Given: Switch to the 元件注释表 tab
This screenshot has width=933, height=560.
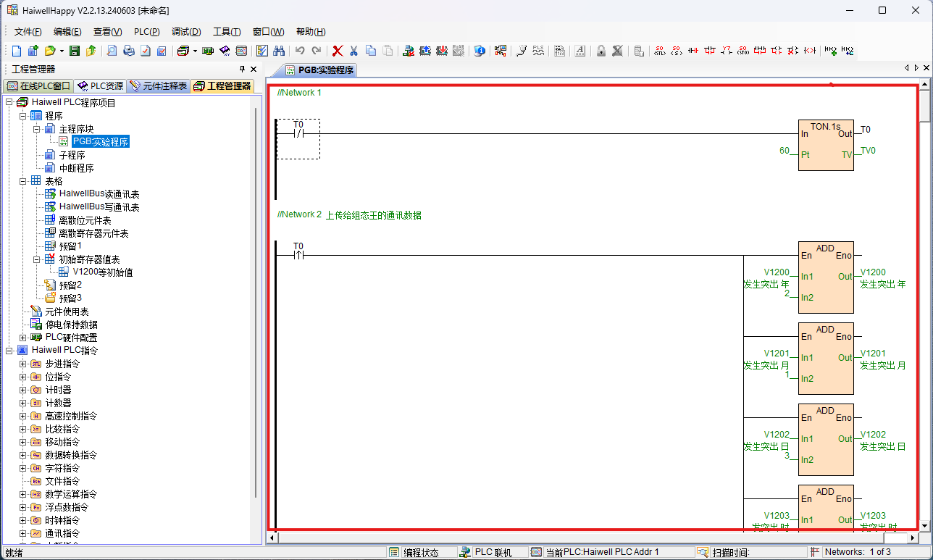Looking at the screenshot, I should [x=159, y=86].
